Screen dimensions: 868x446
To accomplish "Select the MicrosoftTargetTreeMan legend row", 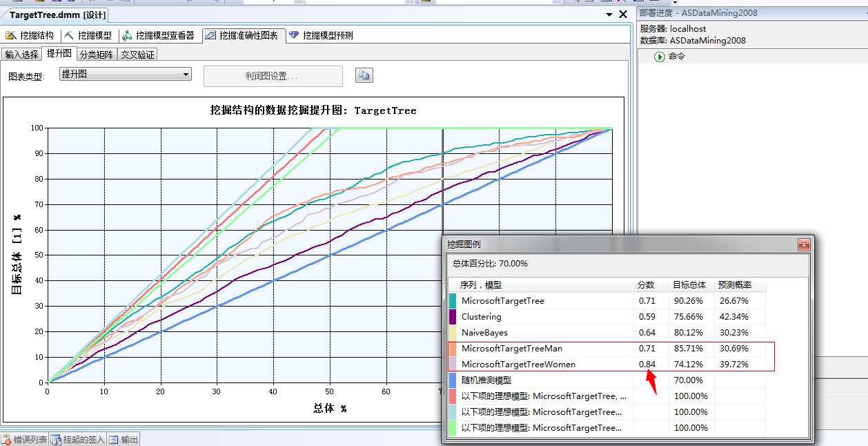I will (607, 349).
